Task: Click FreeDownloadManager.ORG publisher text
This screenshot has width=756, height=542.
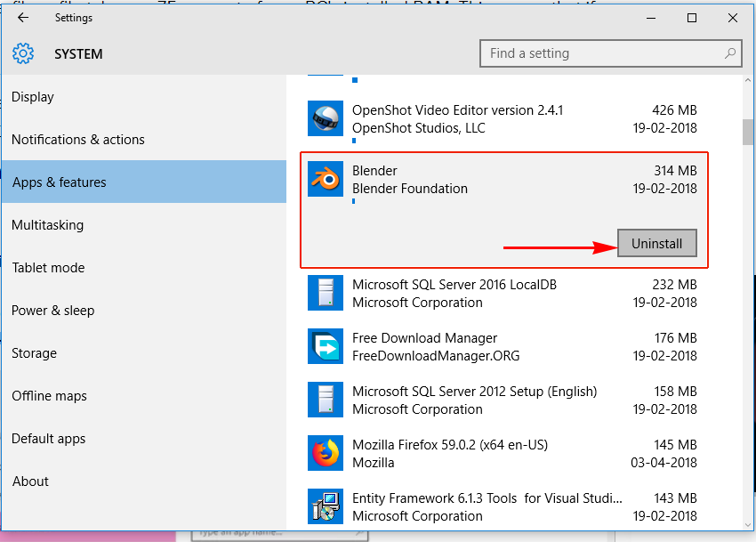Action: (x=436, y=356)
